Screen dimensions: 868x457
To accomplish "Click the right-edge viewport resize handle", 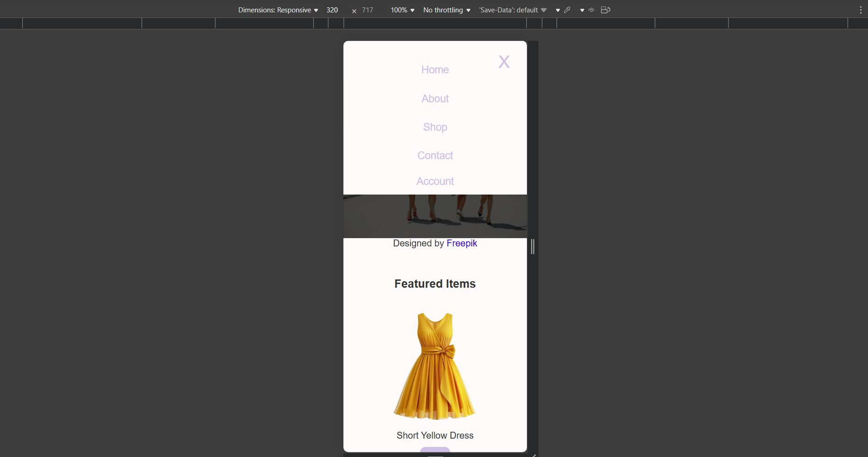I will pos(532,246).
